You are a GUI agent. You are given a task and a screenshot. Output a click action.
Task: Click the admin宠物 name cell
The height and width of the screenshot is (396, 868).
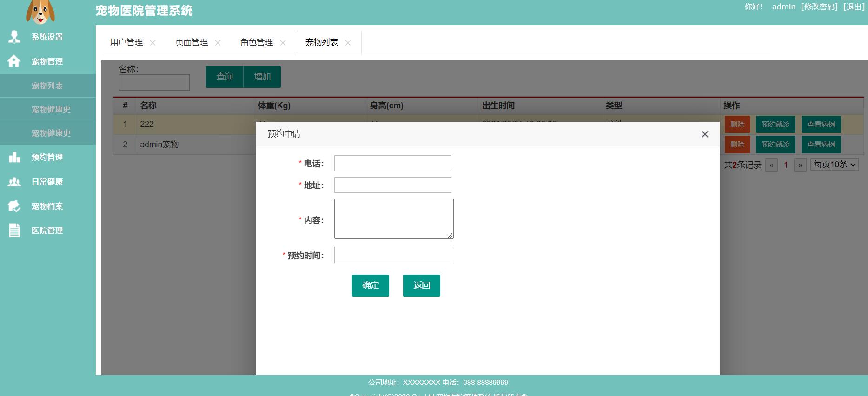click(x=159, y=145)
